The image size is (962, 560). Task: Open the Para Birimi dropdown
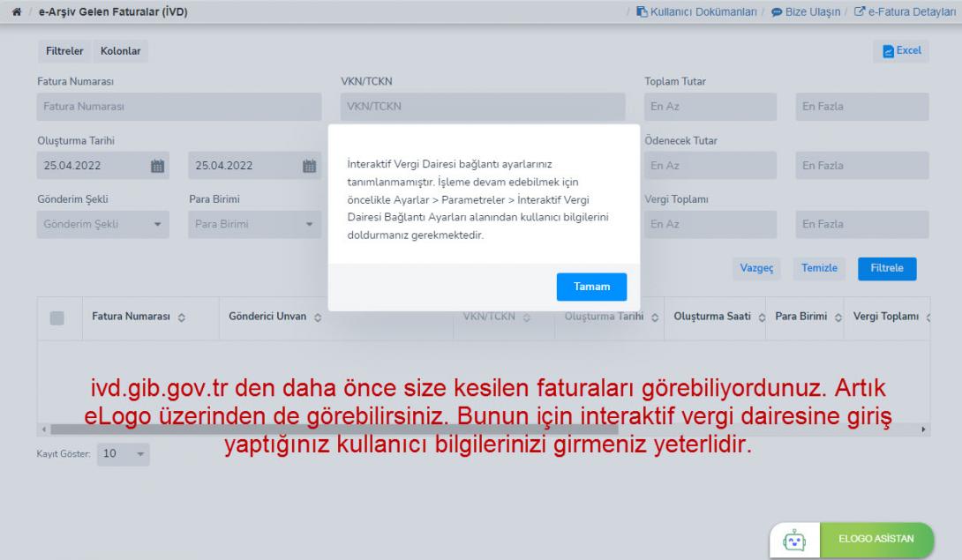point(254,224)
